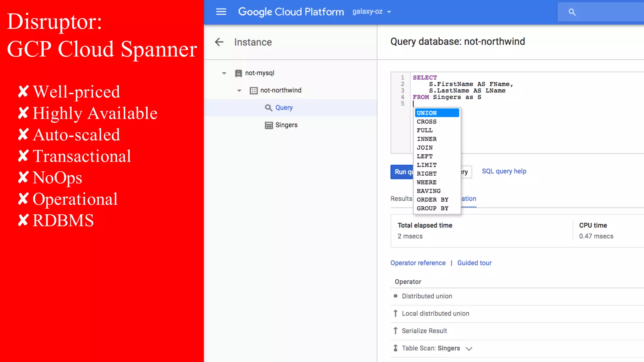Click the Serialize Result operator row
644x362 pixels.
coord(517,331)
